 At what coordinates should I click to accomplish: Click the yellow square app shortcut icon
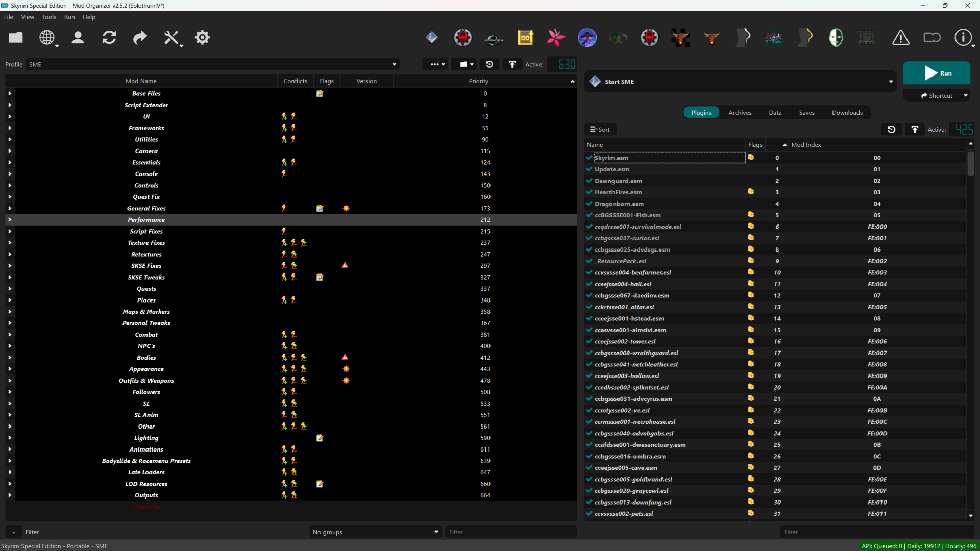(x=525, y=38)
